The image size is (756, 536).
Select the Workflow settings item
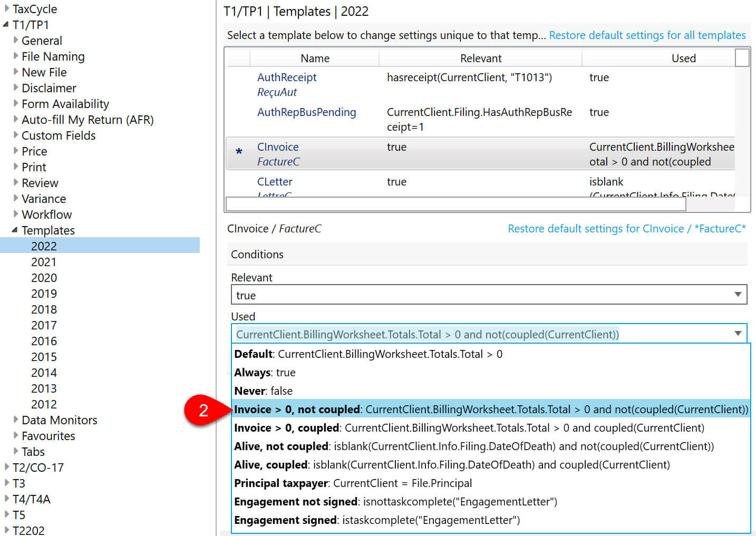point(46,215)
